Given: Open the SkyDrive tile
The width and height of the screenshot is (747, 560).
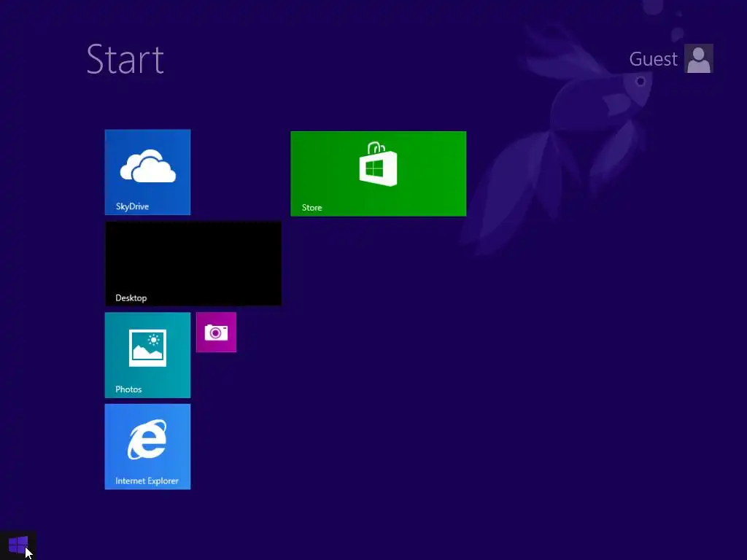Looking at the screenshot, I should (x=147, y=172).
